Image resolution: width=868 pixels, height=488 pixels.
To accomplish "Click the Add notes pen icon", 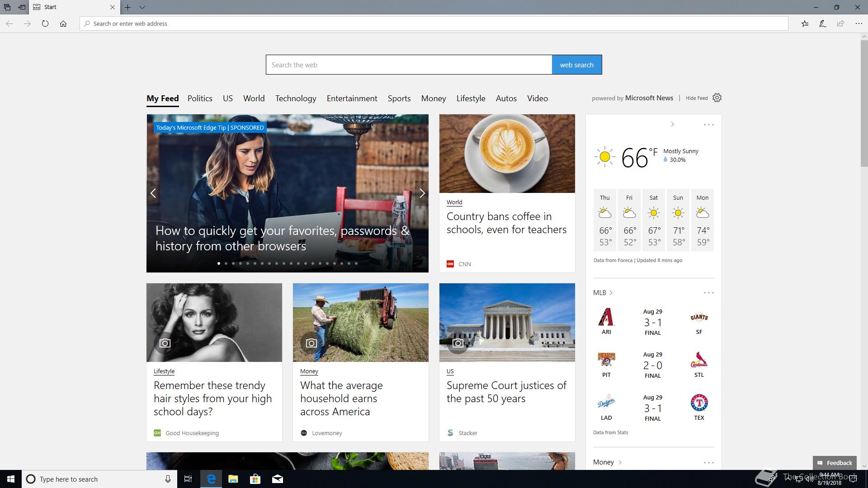I will tap(823, 23).
